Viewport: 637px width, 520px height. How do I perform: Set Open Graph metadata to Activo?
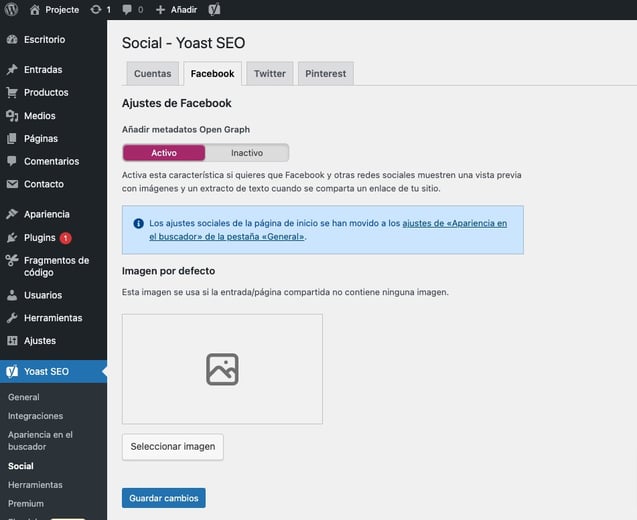click(x=164, y=153)
